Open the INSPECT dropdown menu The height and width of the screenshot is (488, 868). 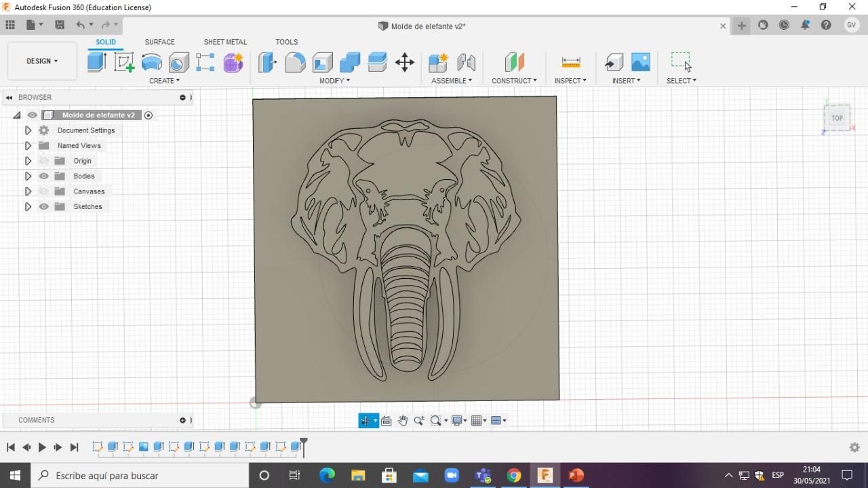pyautogui.click(x=570, y=81)
